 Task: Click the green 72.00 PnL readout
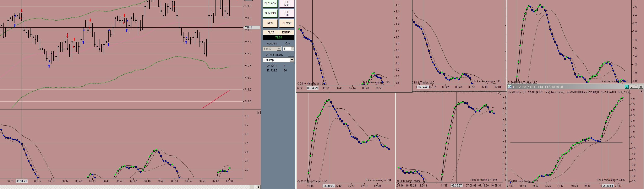(x=278, y=38)
